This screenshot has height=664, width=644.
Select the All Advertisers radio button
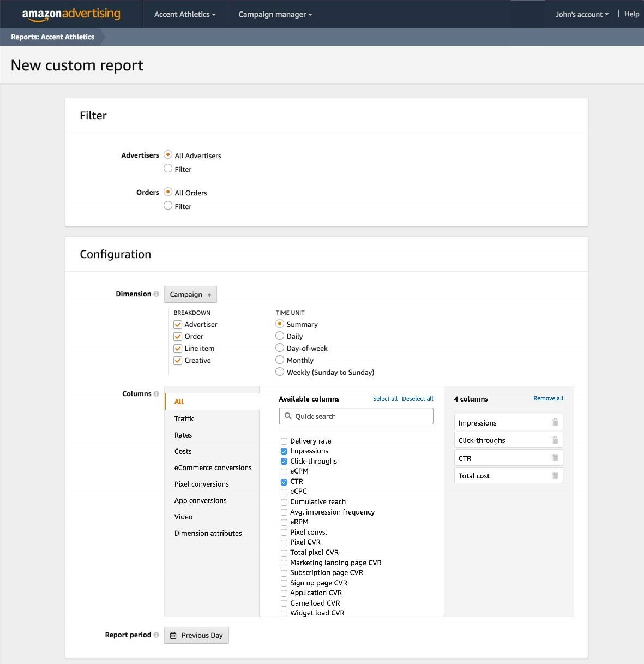168,155
